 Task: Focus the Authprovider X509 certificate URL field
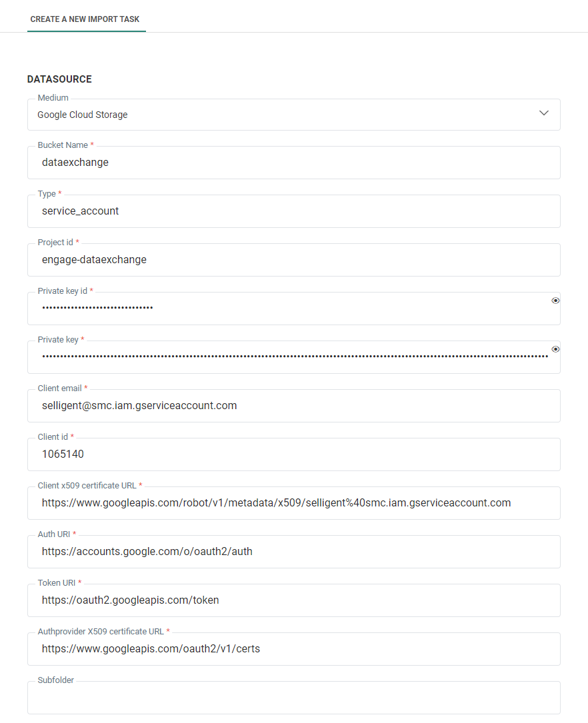click(x=293, y=649)
